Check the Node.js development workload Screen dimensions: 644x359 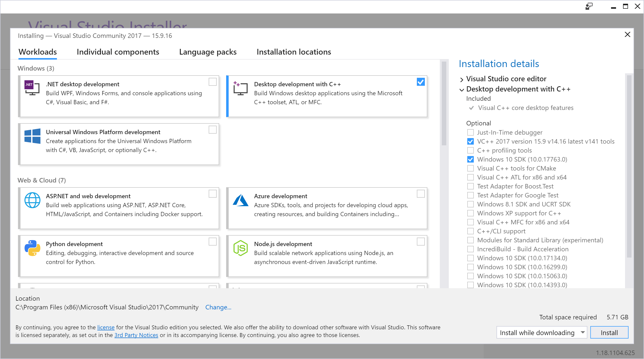421,242
